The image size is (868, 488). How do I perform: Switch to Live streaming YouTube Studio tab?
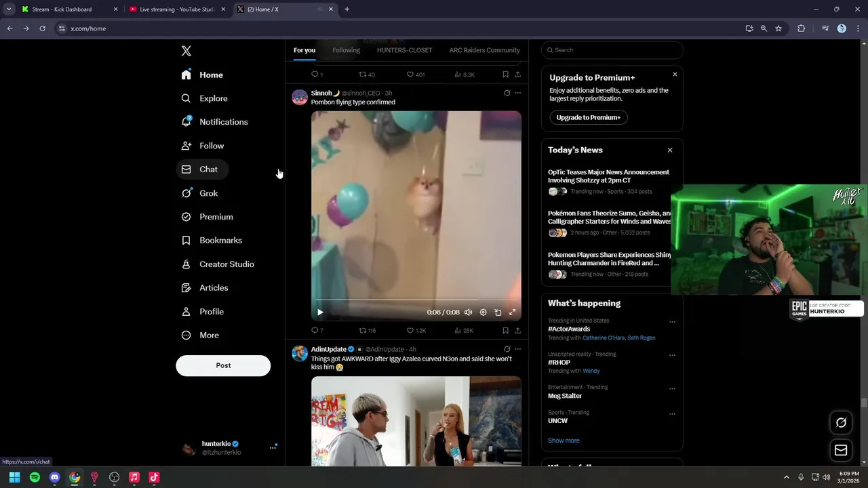pyautogui.click(x=178, y=9)
